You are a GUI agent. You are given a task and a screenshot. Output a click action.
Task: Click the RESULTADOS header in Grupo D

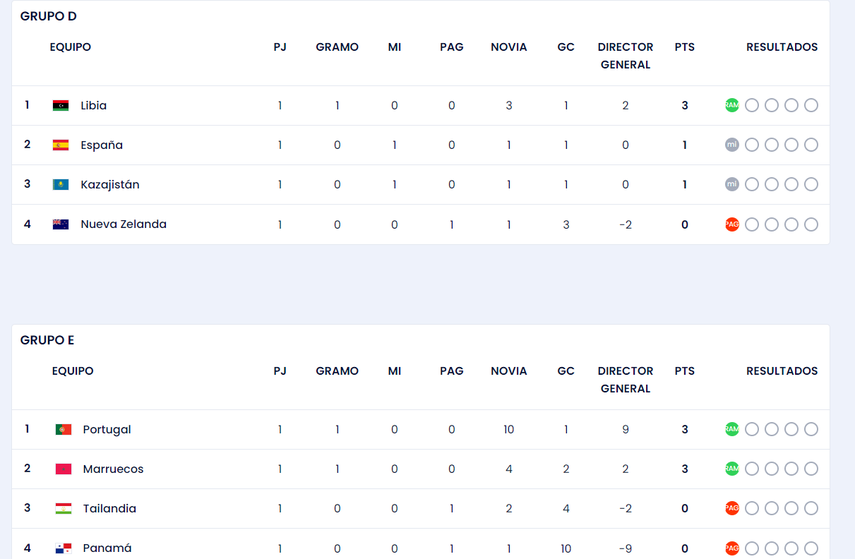pos(782,47)
